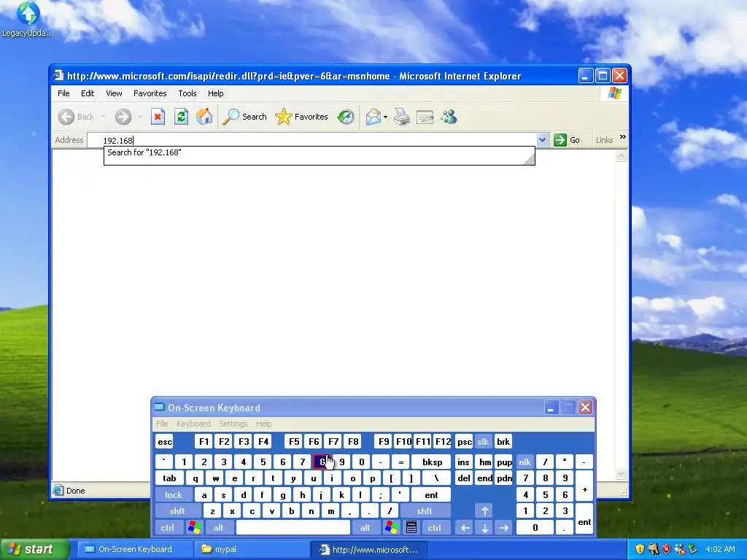Screen dimensions: 747x560
Task: Open the Search pane in Internet Explorer
Action: (245, 117)
